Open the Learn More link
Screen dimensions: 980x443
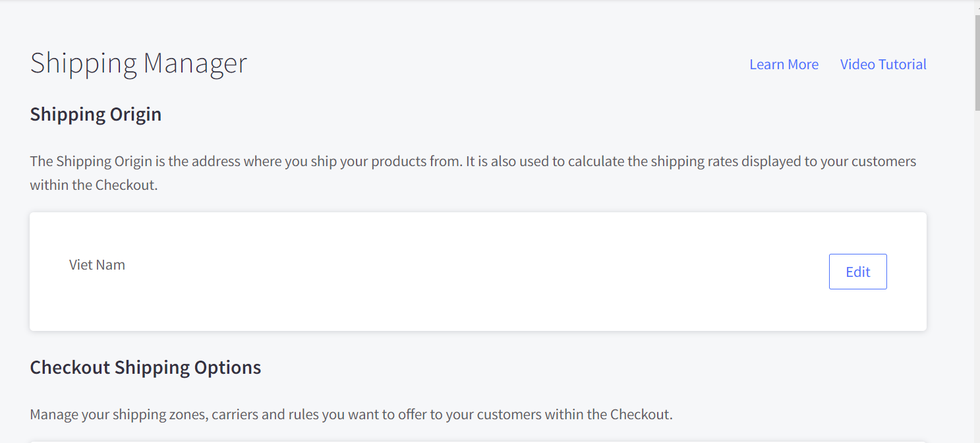(x=784, y=65)
